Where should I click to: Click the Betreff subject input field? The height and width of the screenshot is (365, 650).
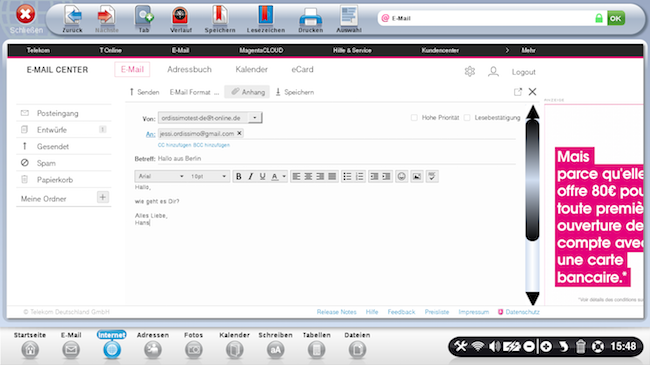(336, 158)
